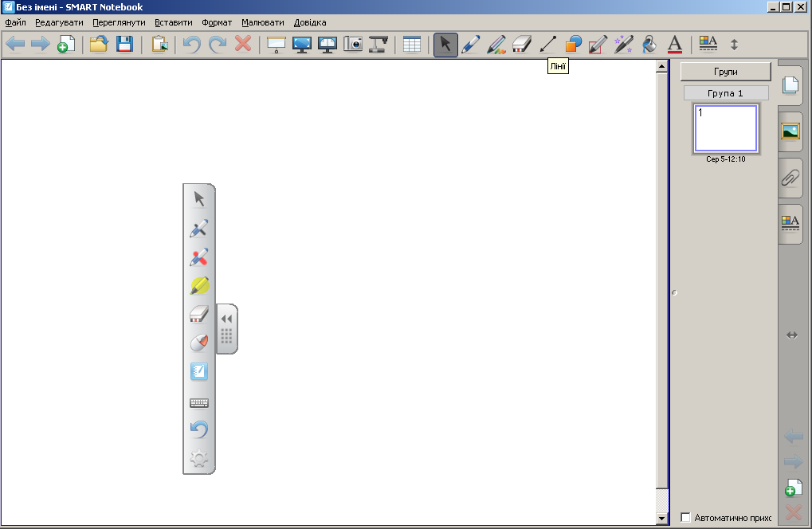Open dual page display icon

[x=328, y=45]
